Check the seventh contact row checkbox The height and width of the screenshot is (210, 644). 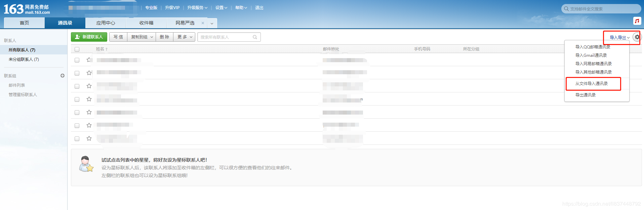(x=77, y=139)
